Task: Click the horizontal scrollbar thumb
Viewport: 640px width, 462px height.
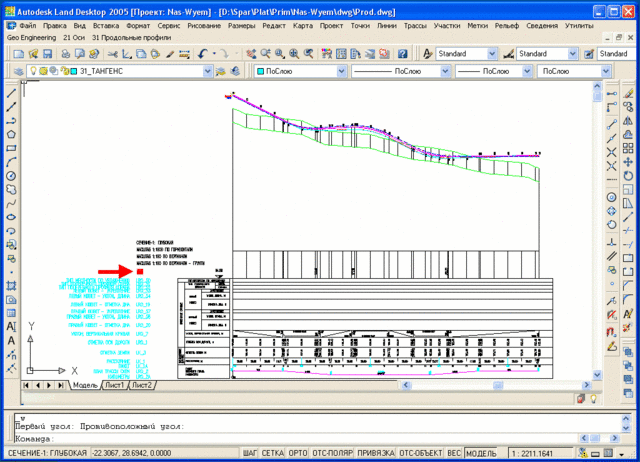Action: (x=498, y=385)
